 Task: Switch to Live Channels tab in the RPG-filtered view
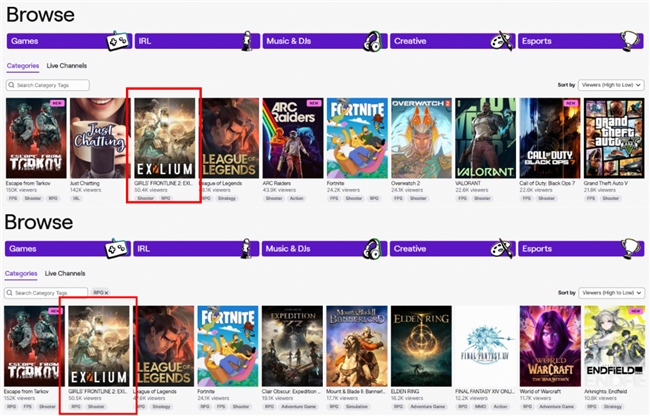[66, 273]
